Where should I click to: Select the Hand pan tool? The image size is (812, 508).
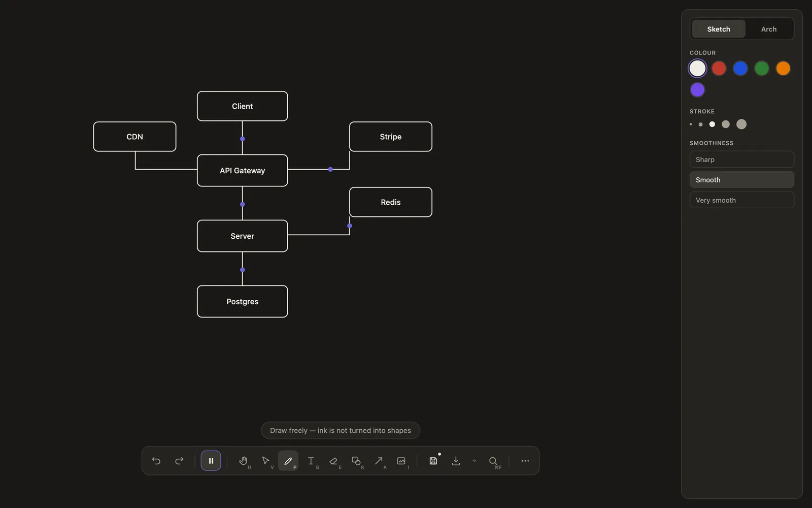(243, 461)
